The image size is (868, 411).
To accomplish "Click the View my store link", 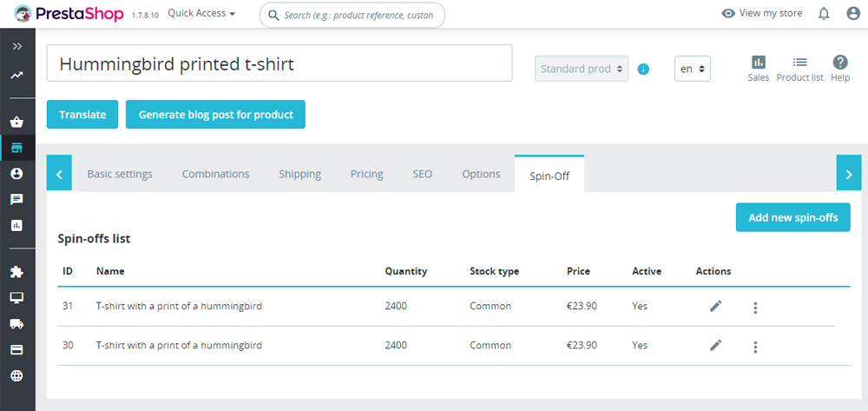I will pyautogui.click(x=762, y=13).
